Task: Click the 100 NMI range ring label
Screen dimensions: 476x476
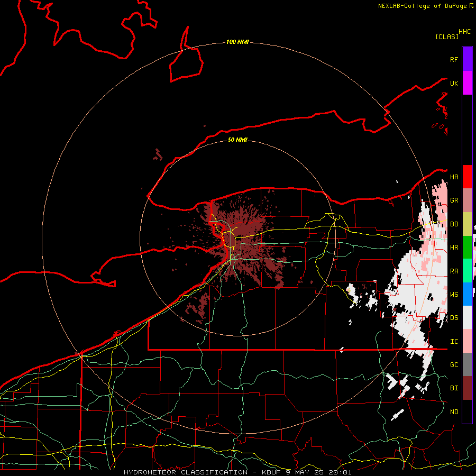Action: click(x=237, y=42)
